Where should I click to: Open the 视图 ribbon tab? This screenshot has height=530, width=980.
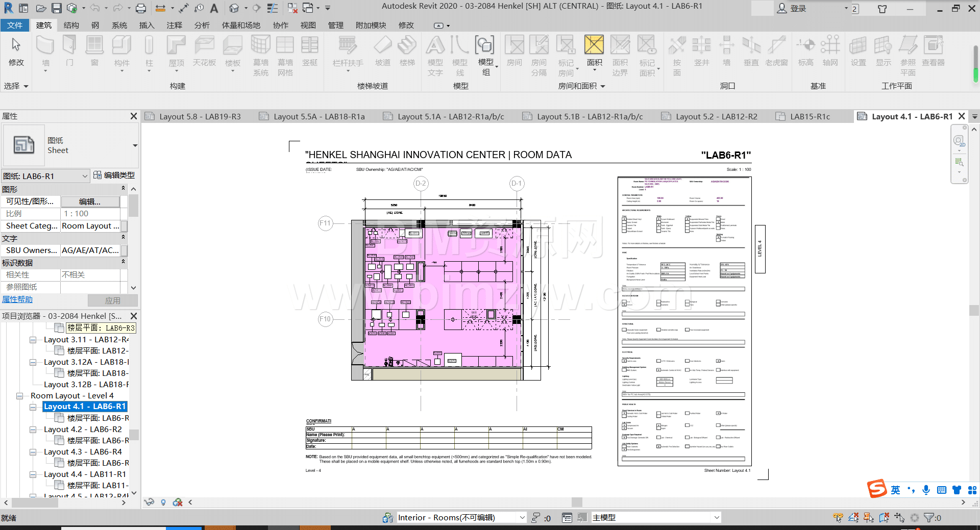[308, 25]
